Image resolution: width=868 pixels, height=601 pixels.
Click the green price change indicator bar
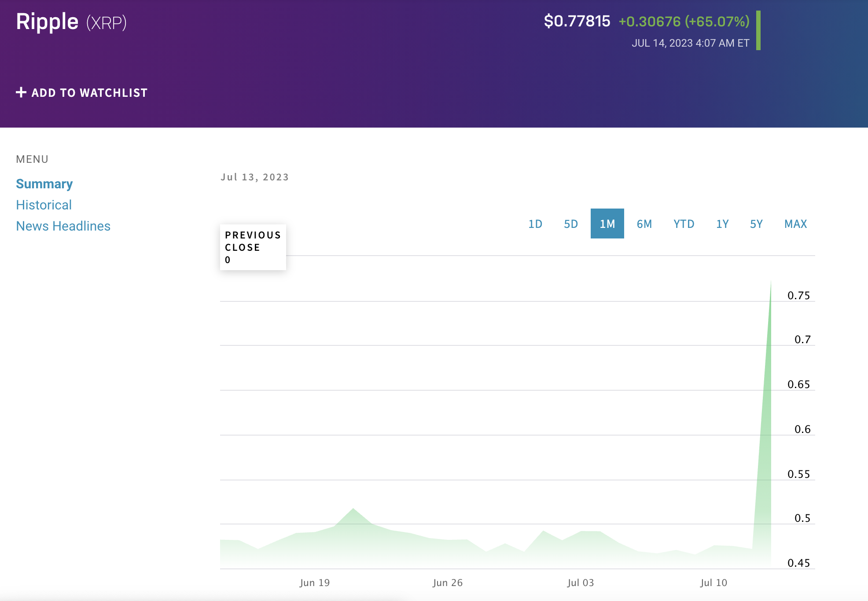click(758, 30)
